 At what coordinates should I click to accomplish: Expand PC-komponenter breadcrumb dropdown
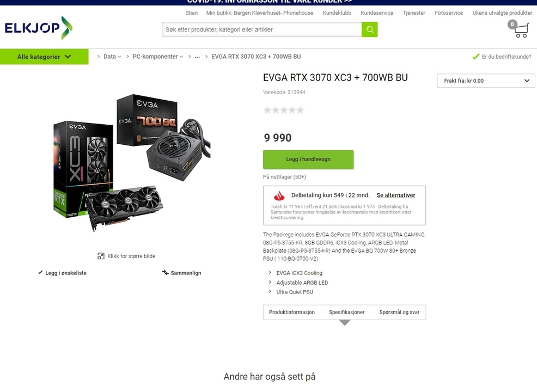[181, 57]
